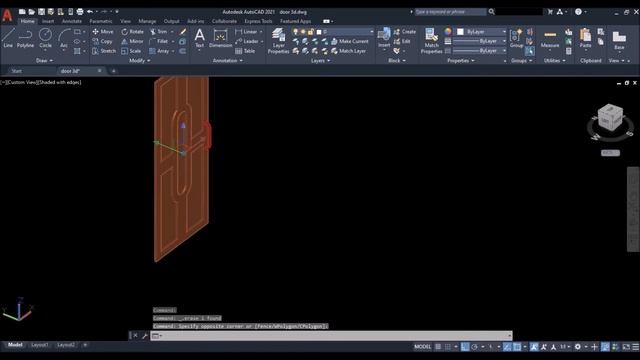Viewport: 640px width, 360px height.
Task: Click the Erase tool pencil-eraser icon
Action: [x=183, y=31]
